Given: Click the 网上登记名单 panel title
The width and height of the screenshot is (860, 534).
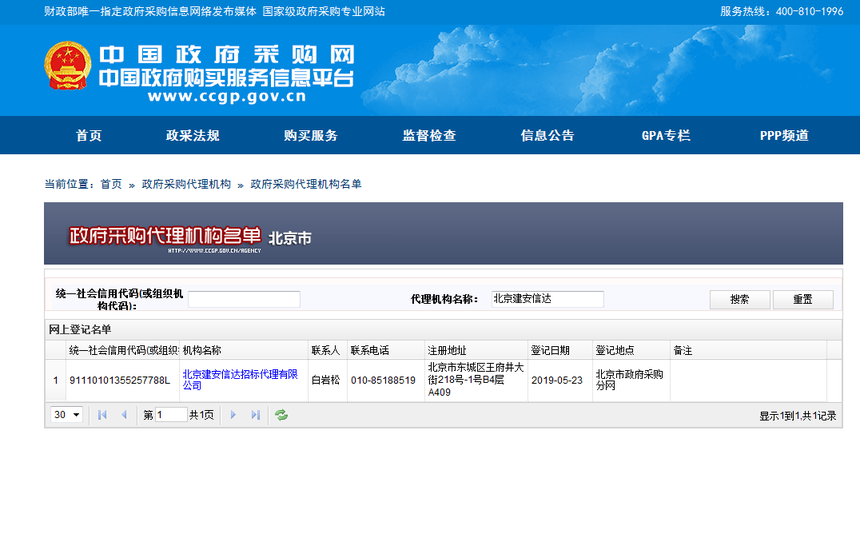Looking at the screenshot, I should (x=80, y=330).
